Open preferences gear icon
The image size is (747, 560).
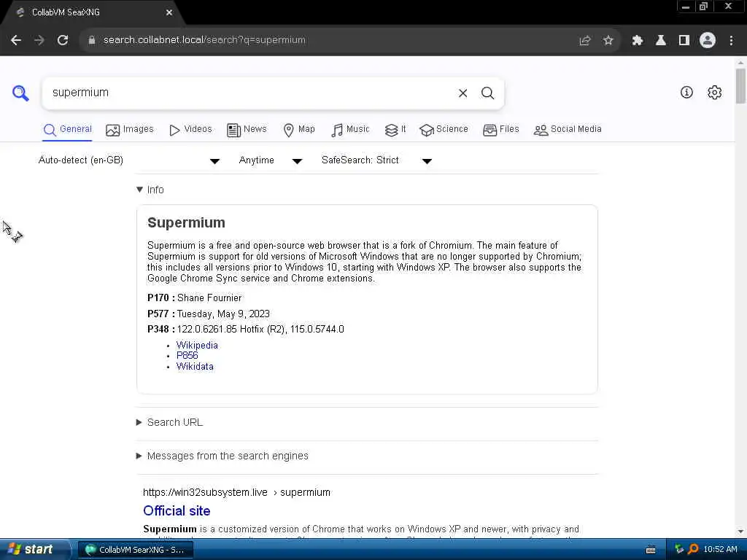point(714,93)
